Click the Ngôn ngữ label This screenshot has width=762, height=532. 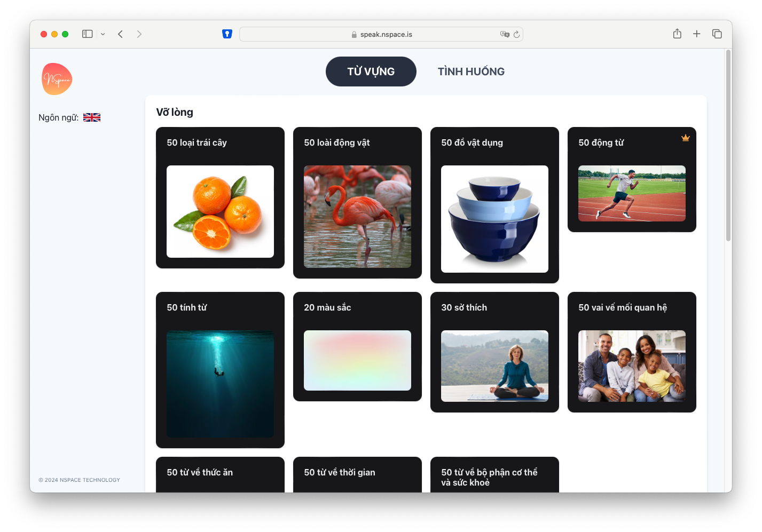pyautogui.click(x=58, y=117)
